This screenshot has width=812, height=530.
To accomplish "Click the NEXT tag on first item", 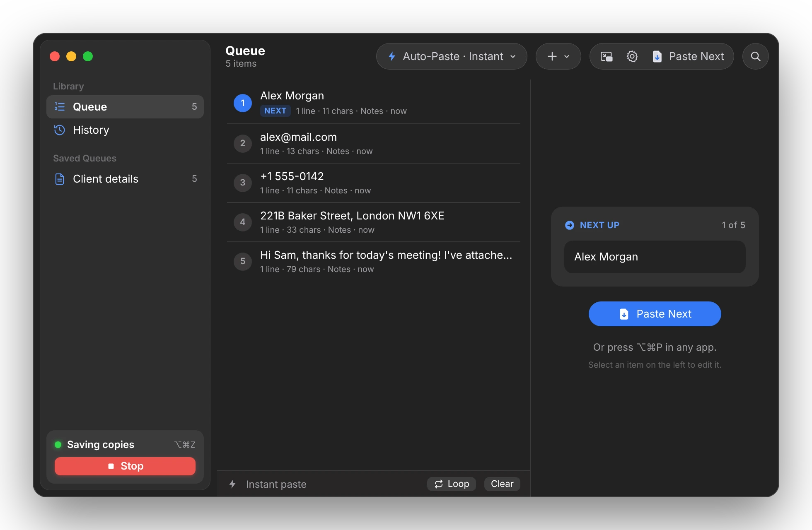I will click(275, 111).
